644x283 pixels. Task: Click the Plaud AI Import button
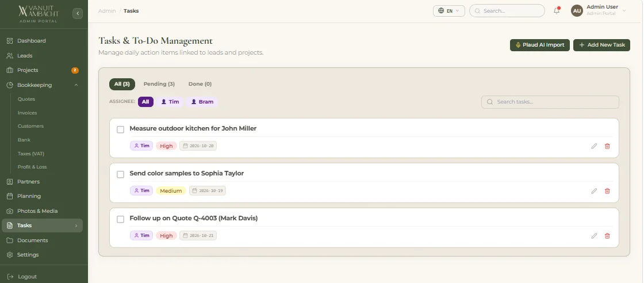540,45
